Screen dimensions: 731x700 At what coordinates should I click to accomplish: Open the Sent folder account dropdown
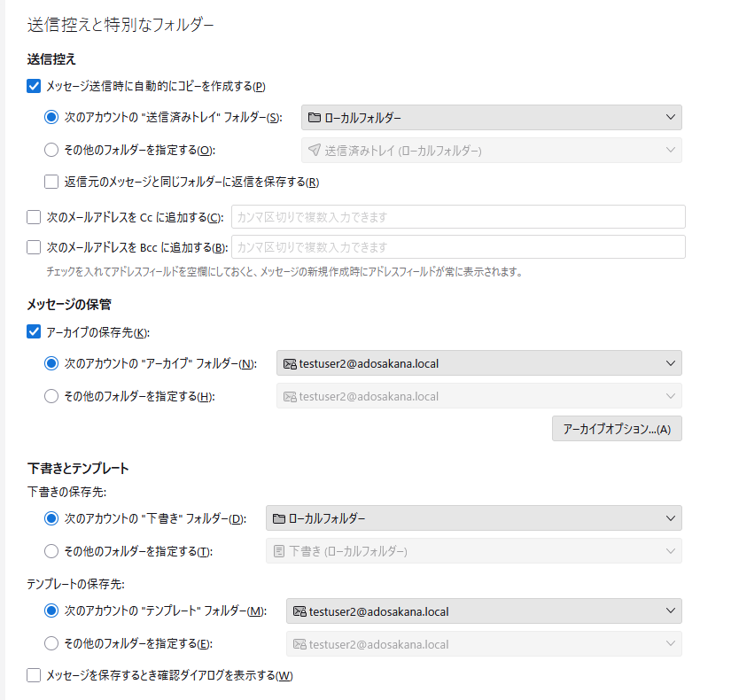(491, 118)
